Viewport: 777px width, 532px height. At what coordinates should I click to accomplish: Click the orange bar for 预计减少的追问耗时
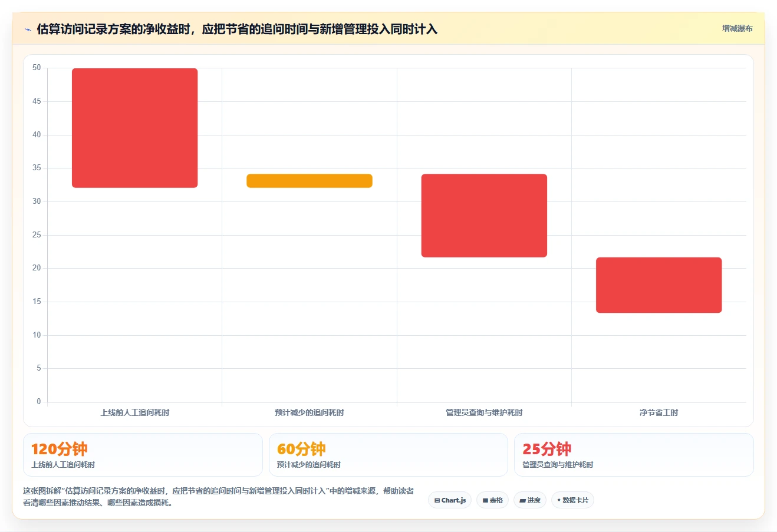pyautogui.click(x=310, y=181)
